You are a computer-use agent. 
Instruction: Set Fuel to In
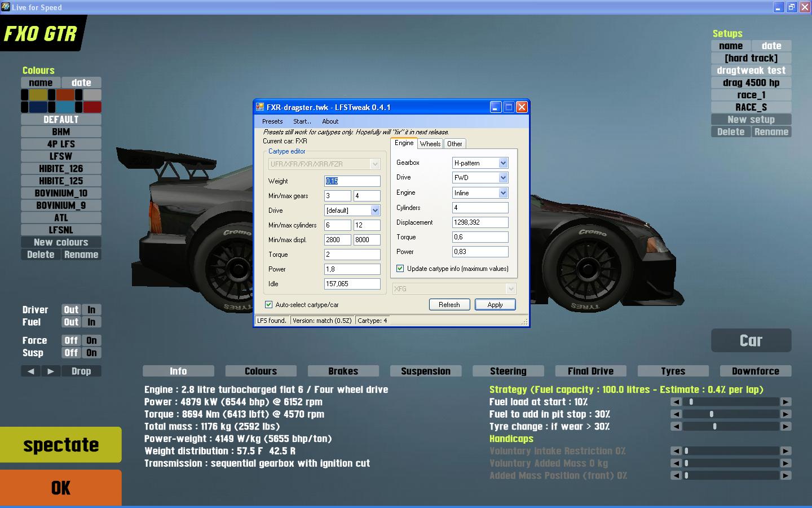pos(91,322)
